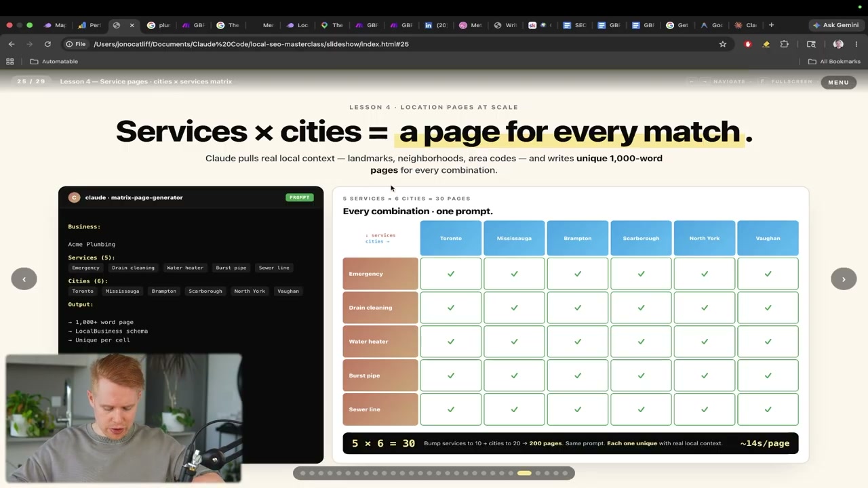This screenshot has width=868, height=488.
Task: Reload the page with the refresh icon
Action: [47, 44]
